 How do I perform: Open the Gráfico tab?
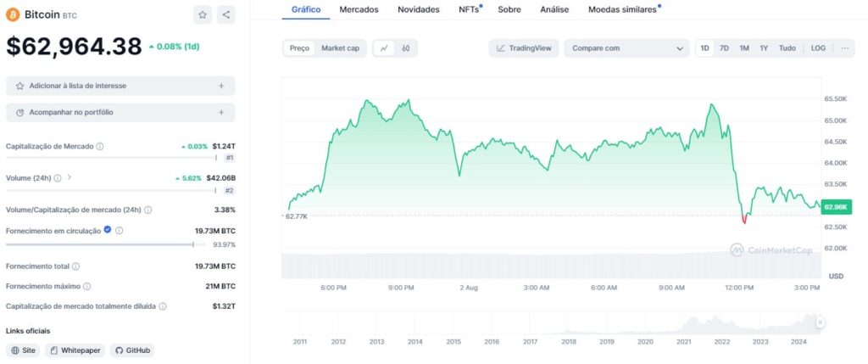pyautogui.click(x=305, y=9)
